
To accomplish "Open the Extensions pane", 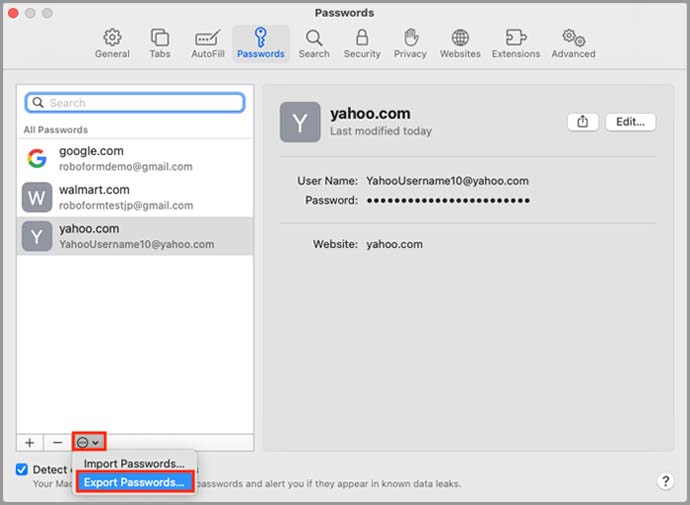I will coord(516,44).
